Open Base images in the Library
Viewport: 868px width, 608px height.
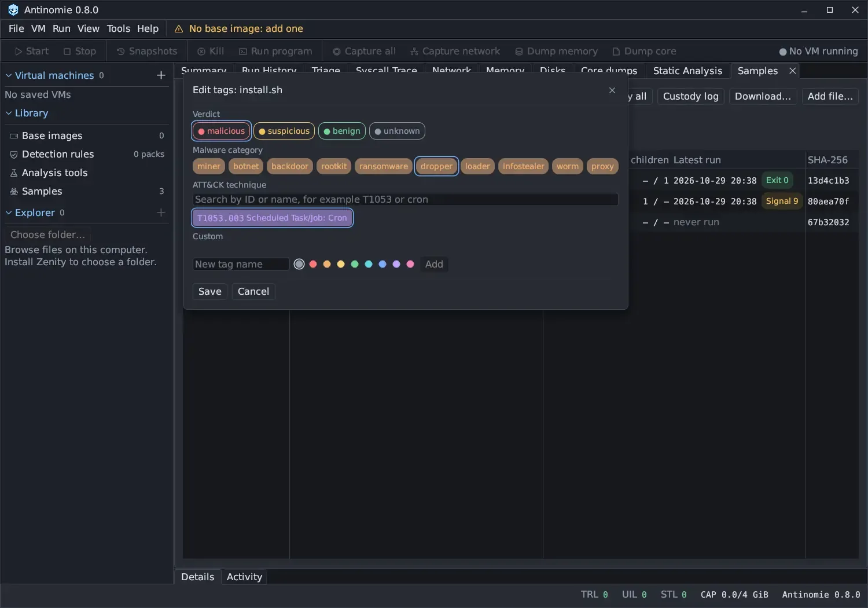point(87,135)
